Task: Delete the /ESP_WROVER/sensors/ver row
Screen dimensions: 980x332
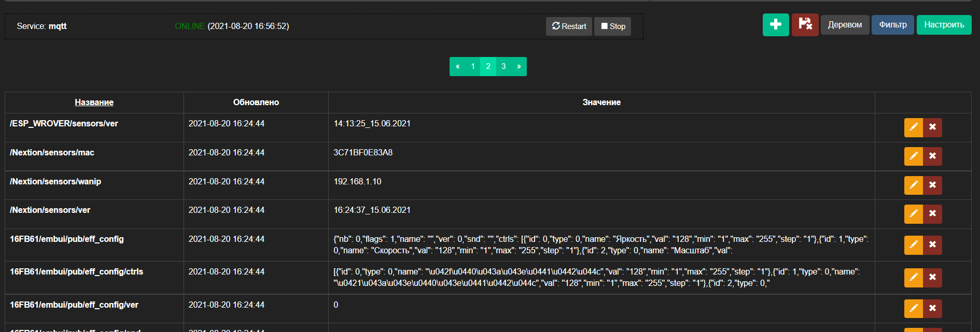Action: (932, 127)
